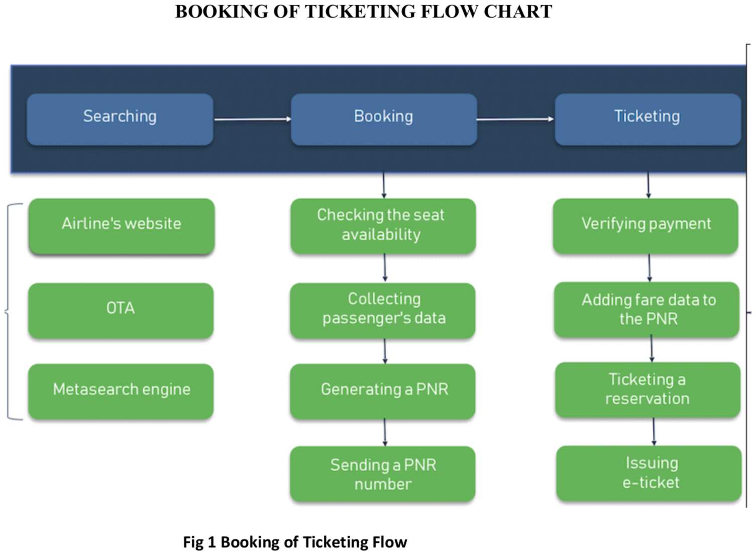
Task: Choose the Metasearch engine box
Action: [121, 391]
